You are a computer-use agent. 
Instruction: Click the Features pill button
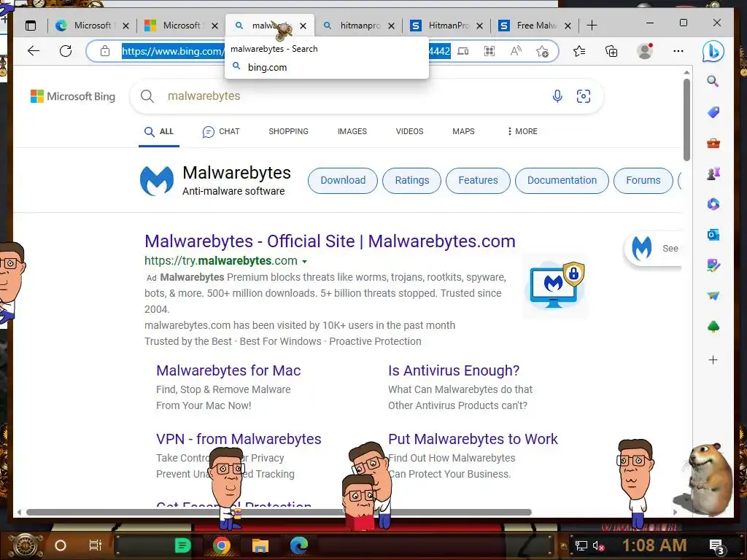point(478,181)
